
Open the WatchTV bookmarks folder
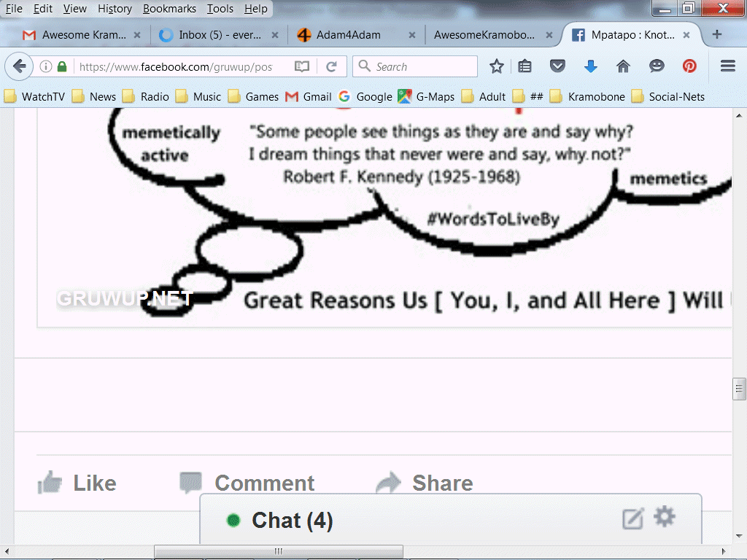coord(34,97)
